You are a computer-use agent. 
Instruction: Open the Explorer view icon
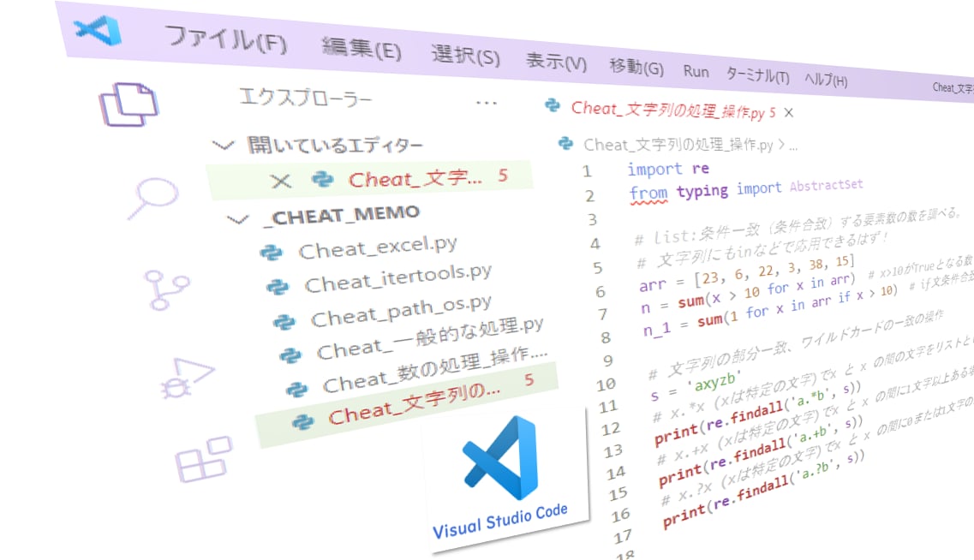pos(128,104)
